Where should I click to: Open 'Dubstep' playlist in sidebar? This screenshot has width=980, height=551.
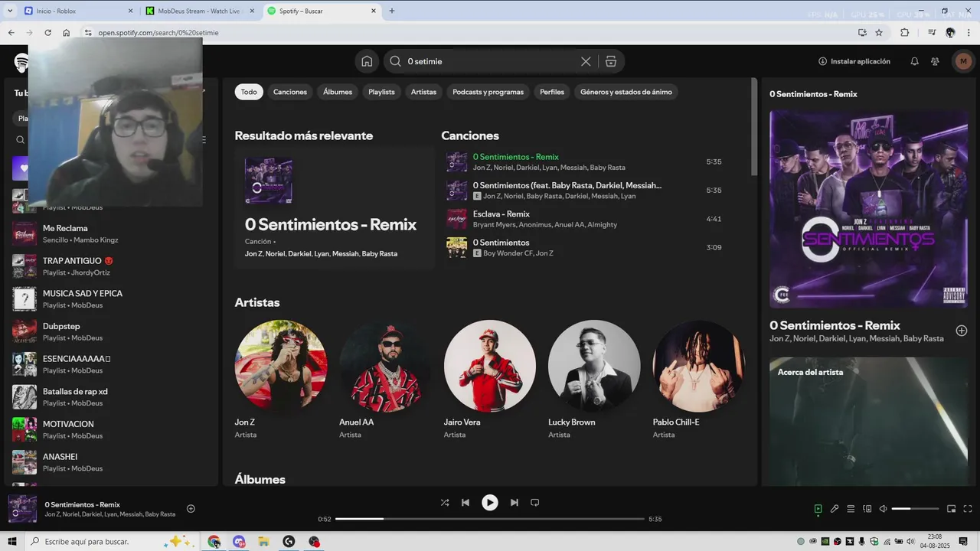click(x=110, y=331)
